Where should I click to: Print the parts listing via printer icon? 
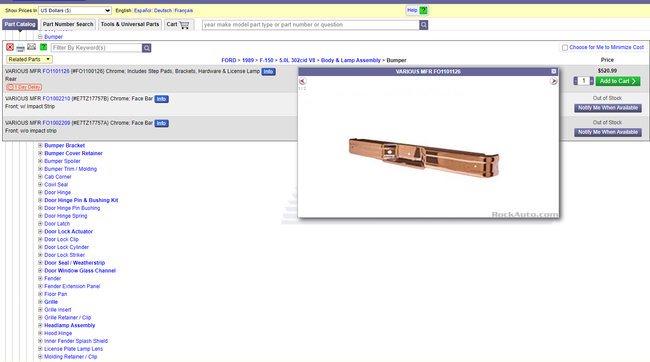pyautogui.click(x=20, y=47)
